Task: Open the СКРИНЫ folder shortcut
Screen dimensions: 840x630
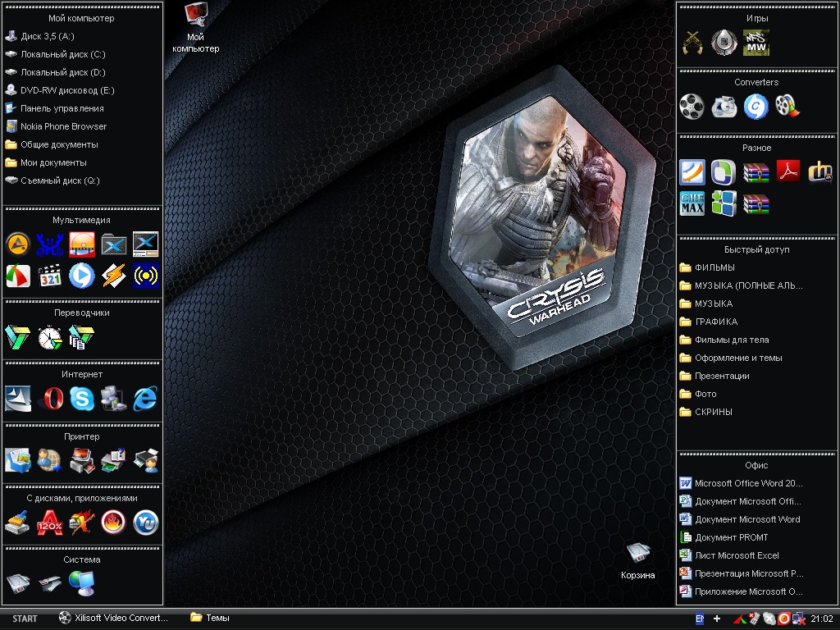Action: 713,412
